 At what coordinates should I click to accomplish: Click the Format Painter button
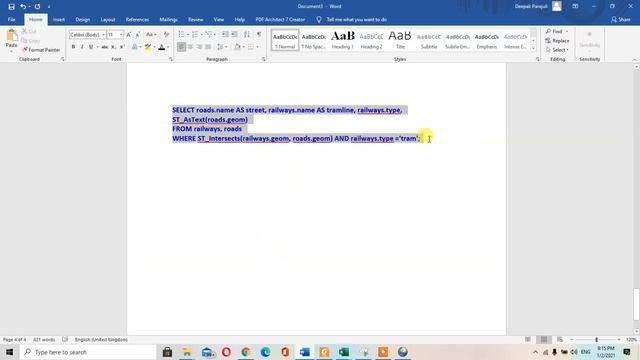tap(41, 50)
